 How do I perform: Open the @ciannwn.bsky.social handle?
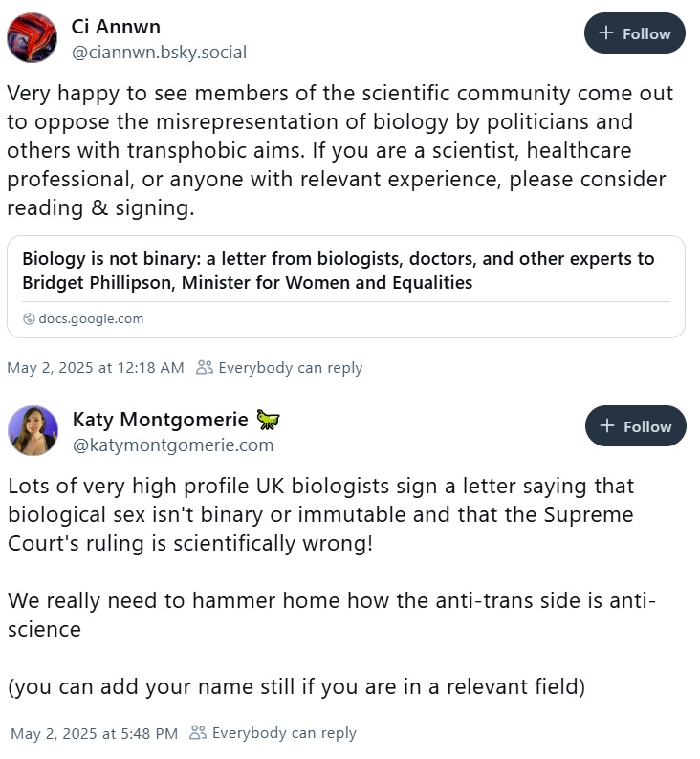(160, 53)
